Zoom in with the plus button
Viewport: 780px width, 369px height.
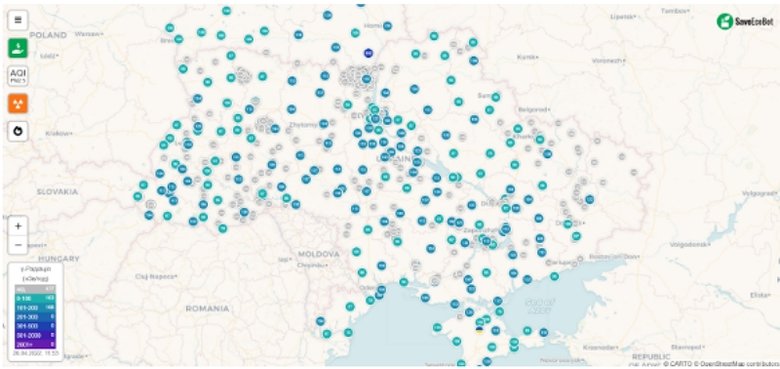coord(18,226)
